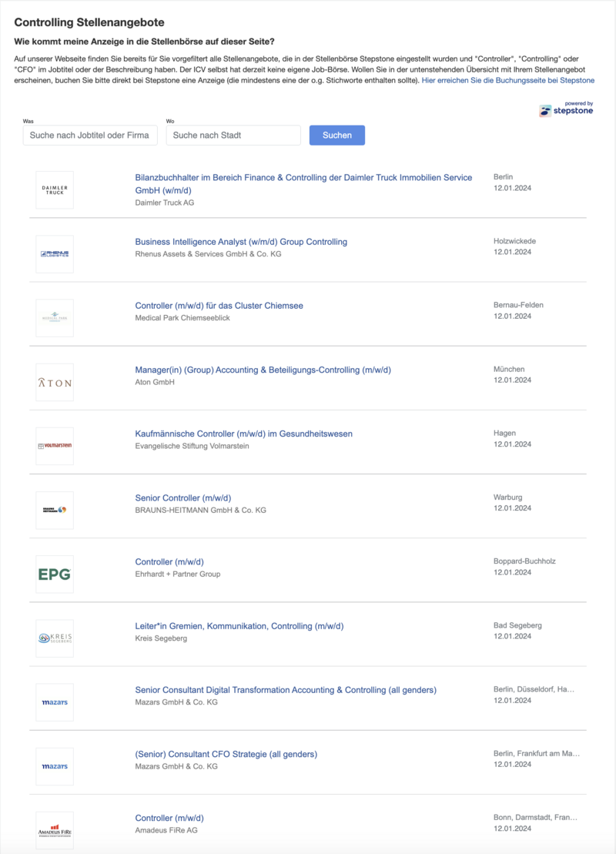Focus the job title or company search field
The image size is (616, 854).
click(x=90, y=136)
